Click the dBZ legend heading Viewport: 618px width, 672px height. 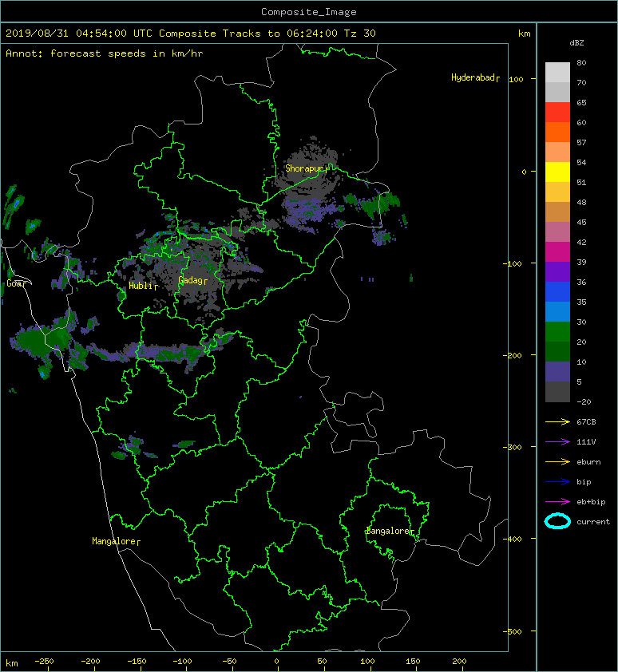[x=576, y=43]
